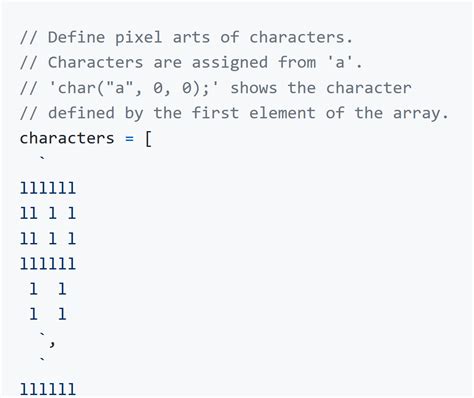The height and width of the screenshot is (398, 474).
Task: Click the sixth row 'l  l' of the first pixel art
Action: coord(48,314)
